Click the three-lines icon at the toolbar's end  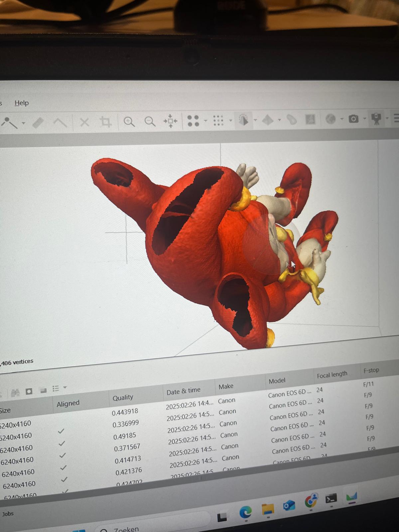tap(396, 118)
